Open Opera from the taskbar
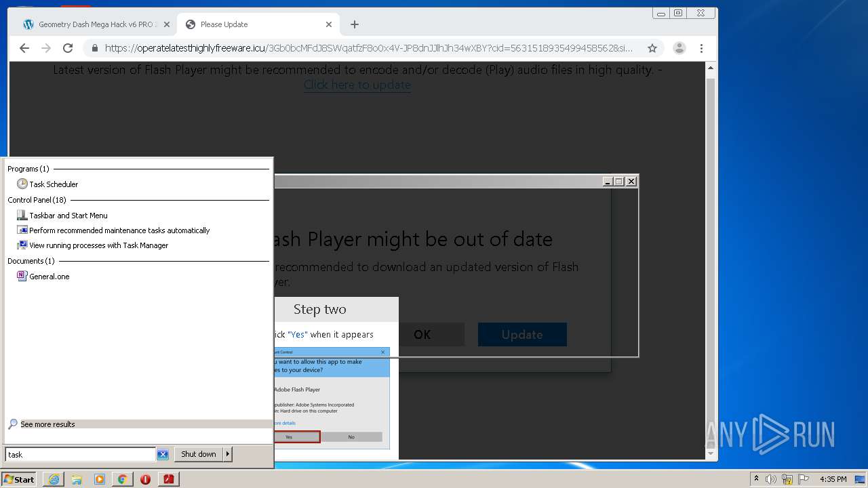 pos(145,479)
